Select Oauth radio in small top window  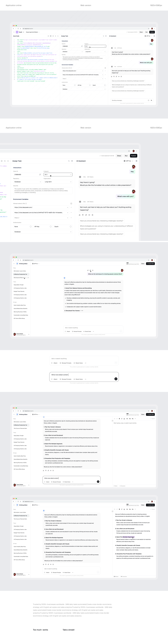click(105, 85)
